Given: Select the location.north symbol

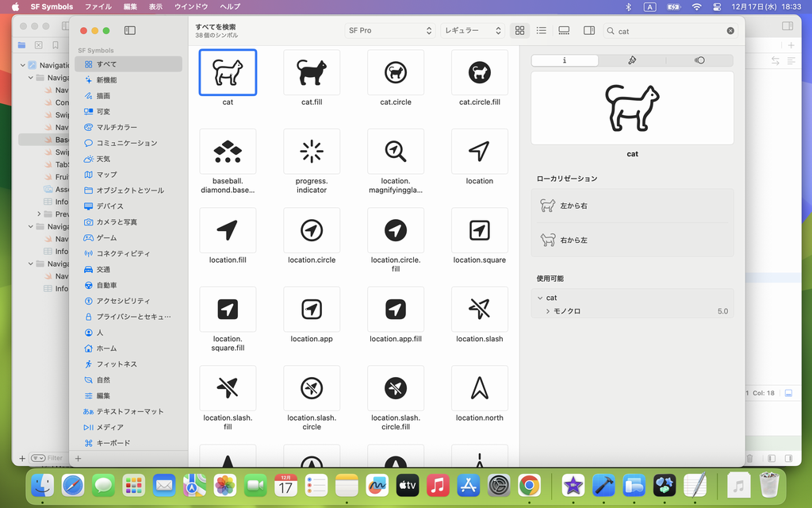Looking at the screenshot, I should (x=479, y=388).
